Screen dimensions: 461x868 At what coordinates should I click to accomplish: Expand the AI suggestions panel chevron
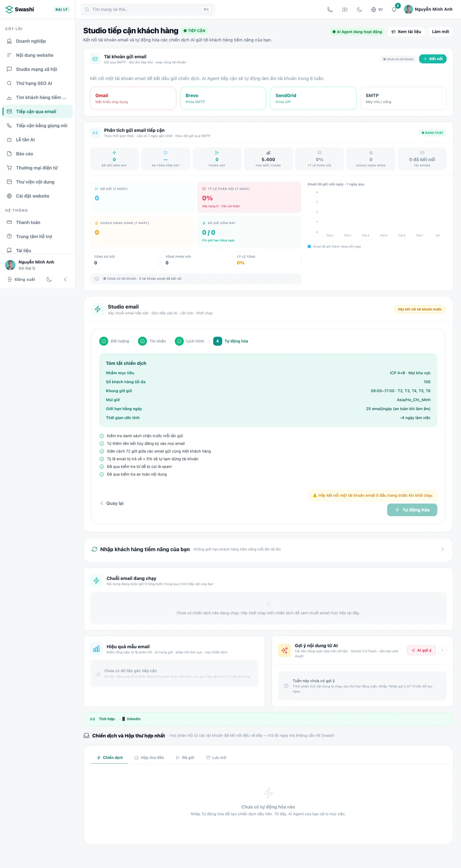click(x=442, y=650)
